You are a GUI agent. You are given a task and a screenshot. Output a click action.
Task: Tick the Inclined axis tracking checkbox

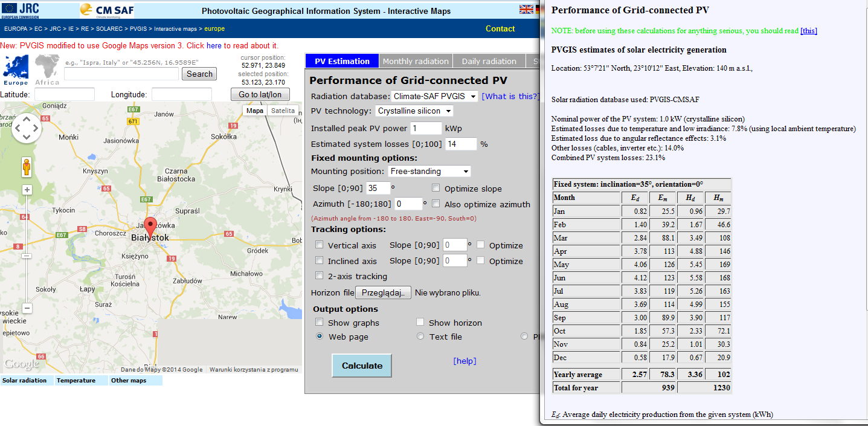click(320, 260)
